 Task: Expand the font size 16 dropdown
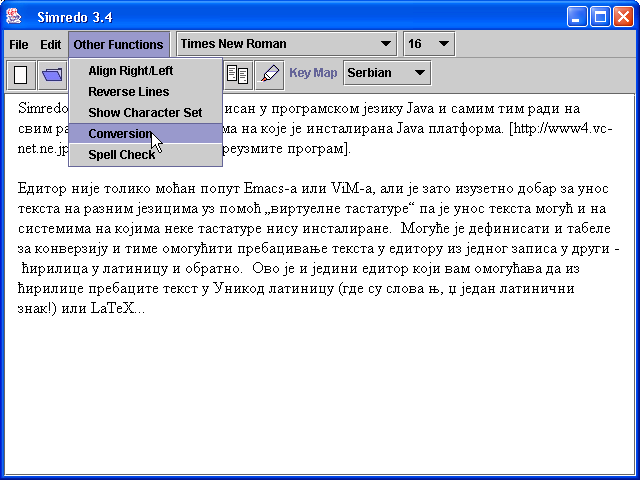click(429, 44)
